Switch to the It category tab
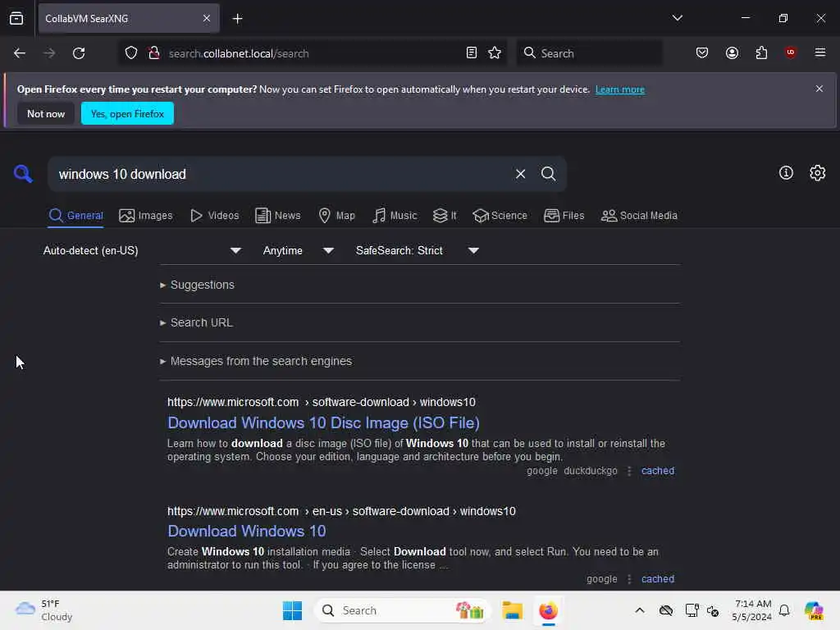Image resolution: width=840 pixels, height=630 pixels. click(x=445, y=216)
